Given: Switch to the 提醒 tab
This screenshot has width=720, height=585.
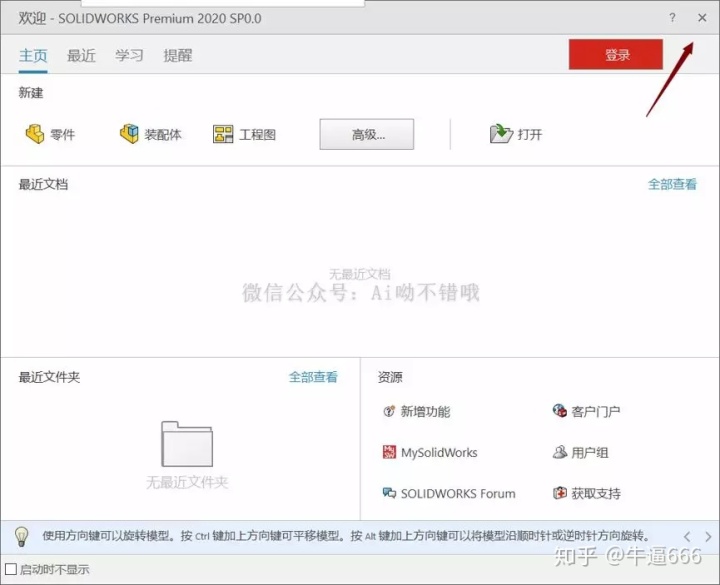Looking at the screenshot, I should (x=178, y=56).
